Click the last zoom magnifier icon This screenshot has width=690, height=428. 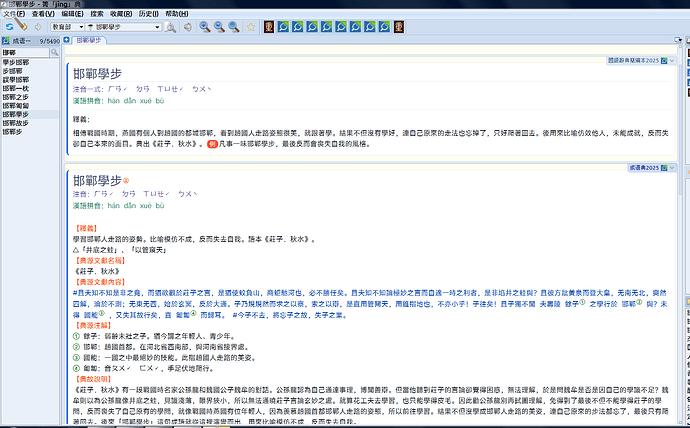click(x=234, y=26)
